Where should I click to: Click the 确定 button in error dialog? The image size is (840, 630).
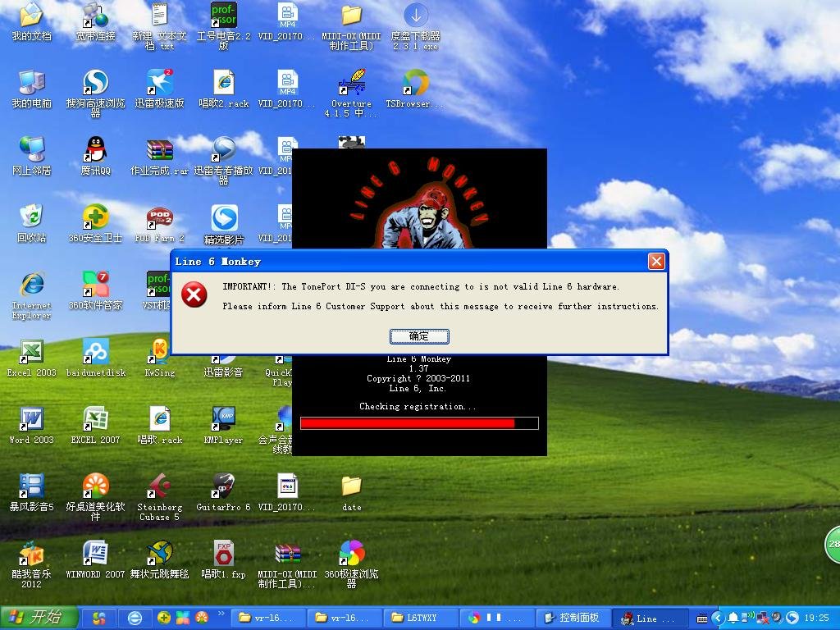[419, 336]
